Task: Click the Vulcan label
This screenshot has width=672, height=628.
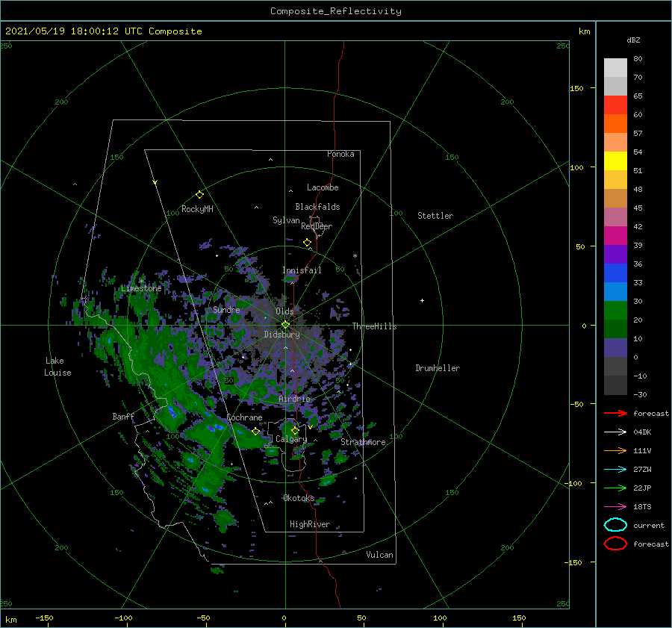Action: pos(379,555)
